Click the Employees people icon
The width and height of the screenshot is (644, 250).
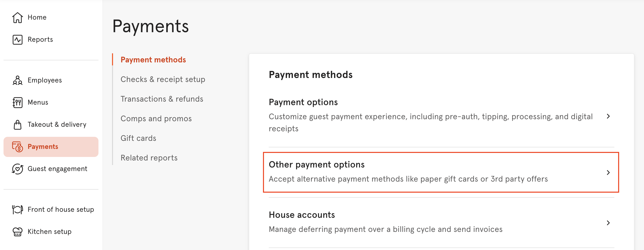(17, 80)
